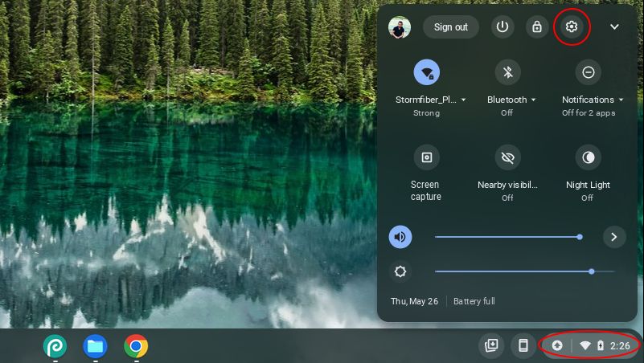Image resolution: width=644 pixels, height=363 pixels.
Task: Adjust the volume slider
Action: point(507,237)
